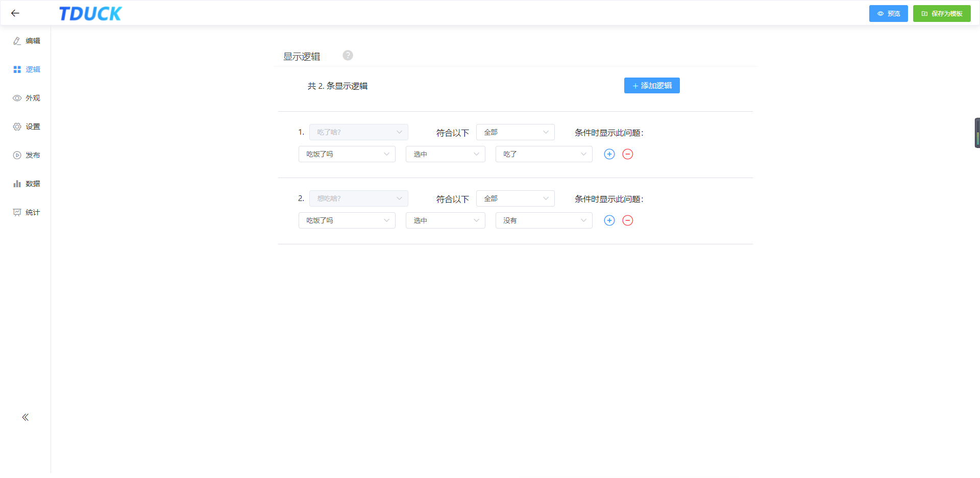
Task: Open rule 1's 全部 match dropdown
Action: tap(516, 132)
